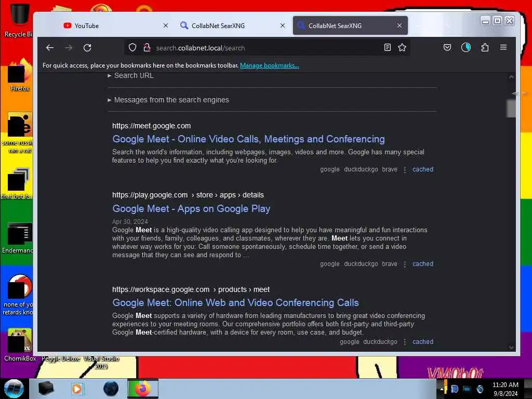Expand the Search URL section
This screenshot has width=532, height=399.
tap(131, 76)
